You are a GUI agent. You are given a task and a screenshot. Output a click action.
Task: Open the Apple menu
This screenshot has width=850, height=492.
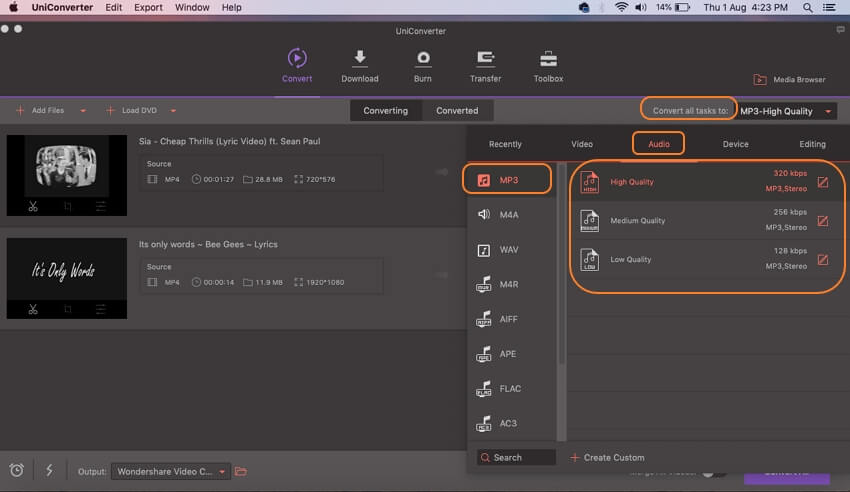[14, 8]
